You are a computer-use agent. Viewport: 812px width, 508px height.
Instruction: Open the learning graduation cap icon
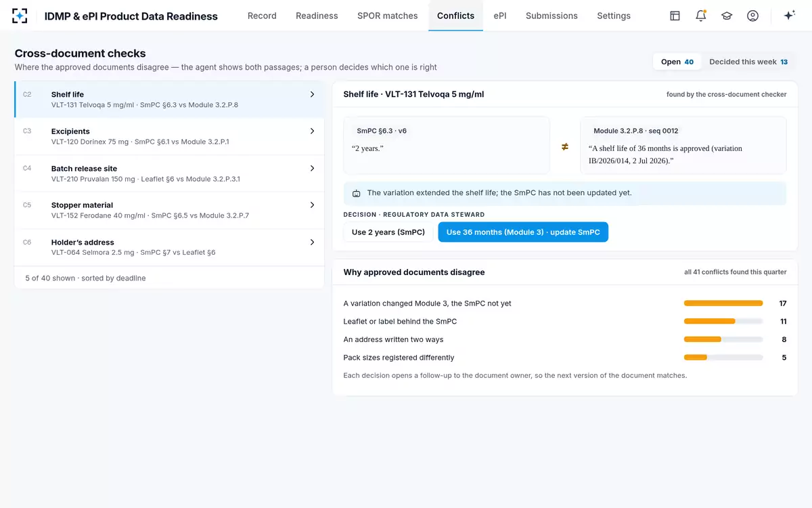pos(727,16)
